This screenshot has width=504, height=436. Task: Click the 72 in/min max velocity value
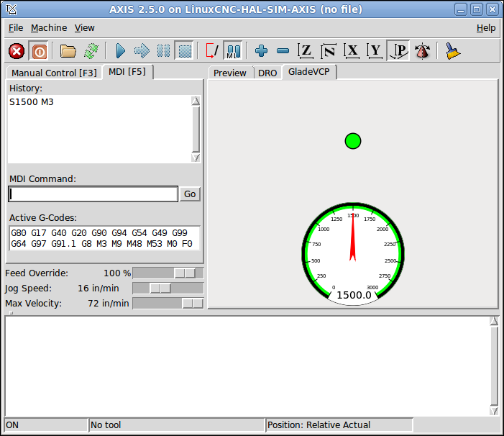pyautogui.click(x=109, y=303)
